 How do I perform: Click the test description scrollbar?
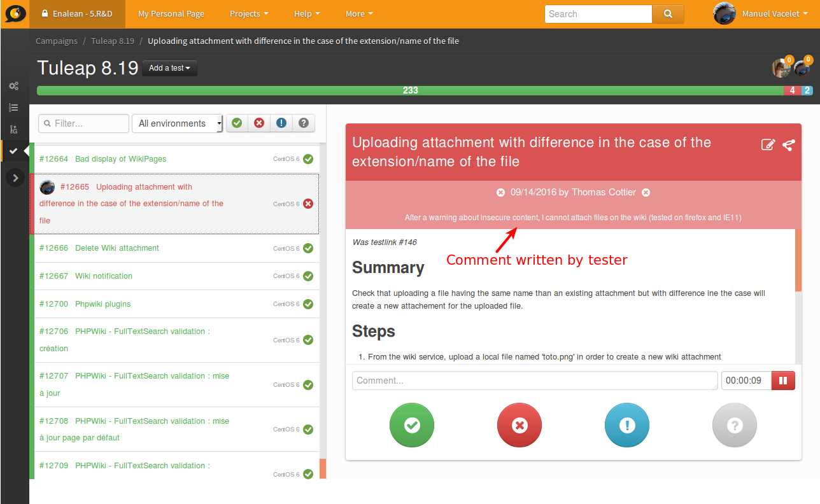click(x=798, y=260)
